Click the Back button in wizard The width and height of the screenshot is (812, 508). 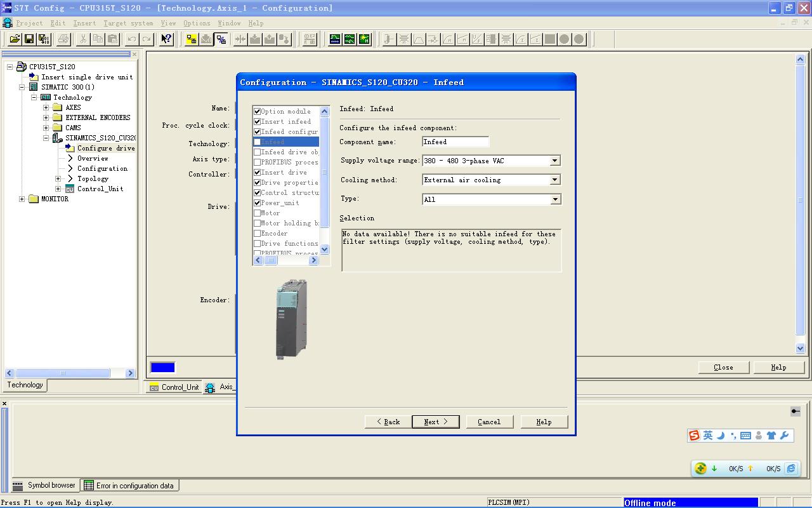[388, 422]
